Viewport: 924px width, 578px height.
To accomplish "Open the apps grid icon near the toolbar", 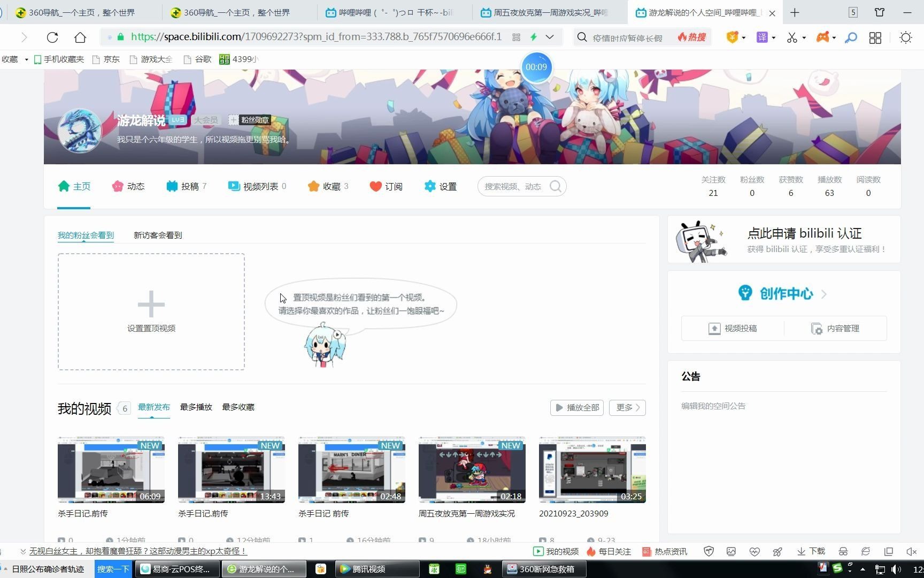I will point(875,37).
